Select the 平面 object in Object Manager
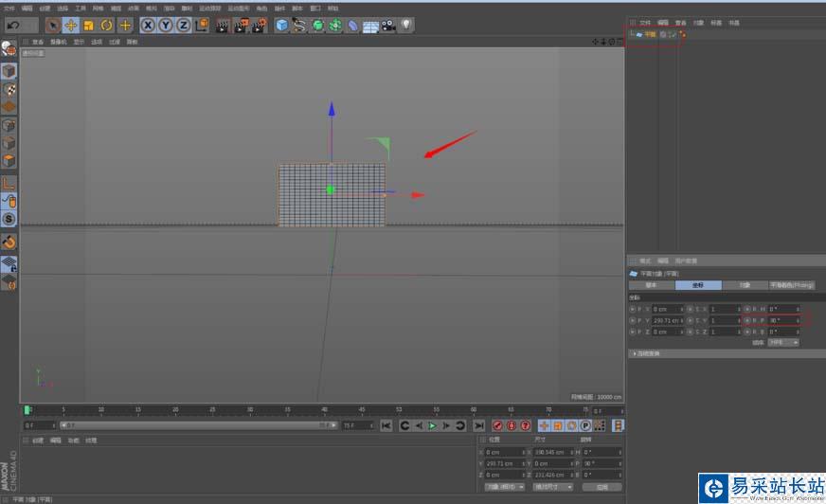 pos(650,35)
